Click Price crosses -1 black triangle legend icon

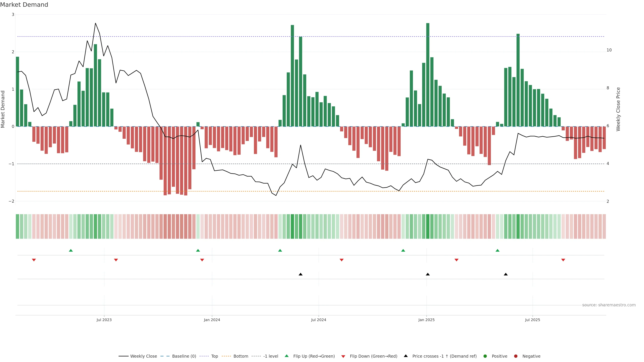point(406,356)
